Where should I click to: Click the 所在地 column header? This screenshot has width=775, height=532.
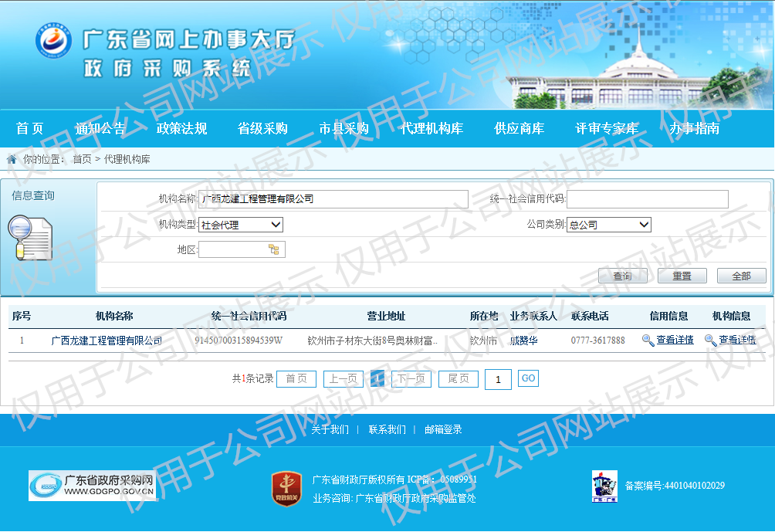484,316
